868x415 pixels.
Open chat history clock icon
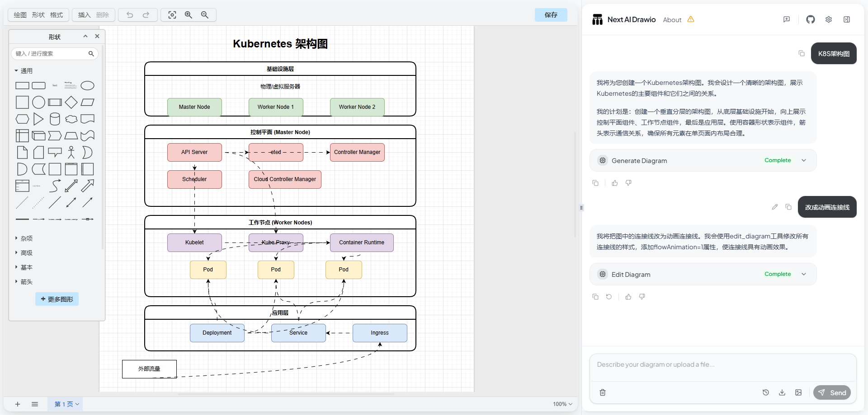765,392
